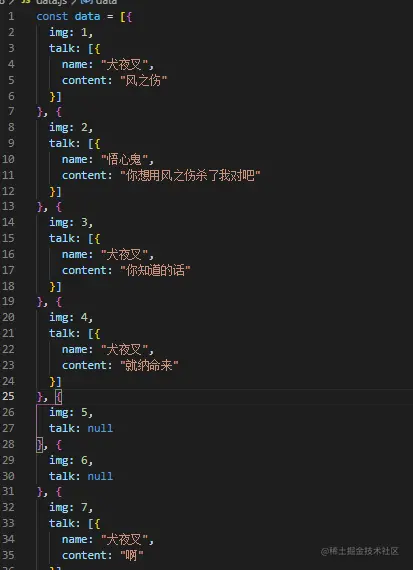Click the content string "啊" on line 35

click(x=132, y=555)
